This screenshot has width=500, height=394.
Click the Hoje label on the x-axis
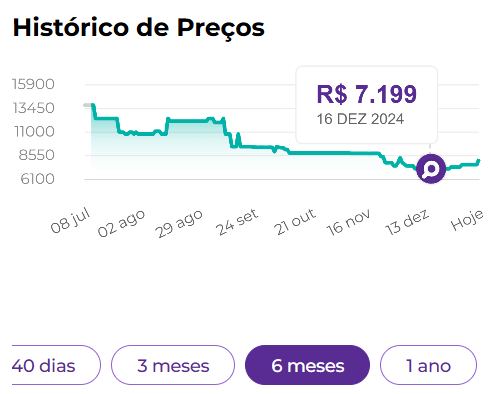tap(467, 220)
